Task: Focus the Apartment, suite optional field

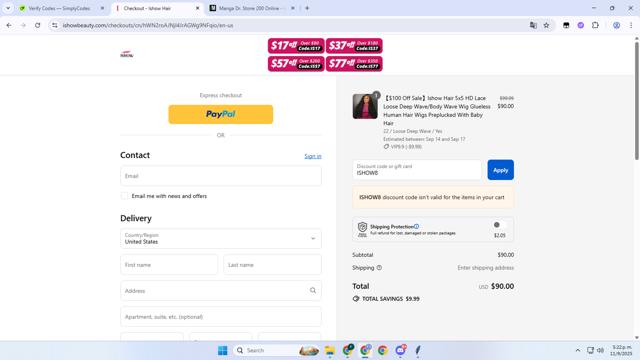Action: (x=221, y=317)
